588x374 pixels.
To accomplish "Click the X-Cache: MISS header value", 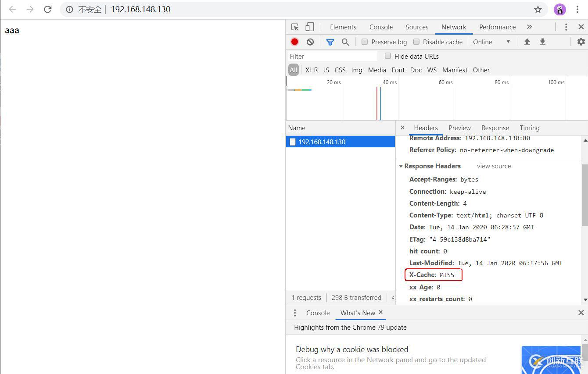I will tap(447, 275).
